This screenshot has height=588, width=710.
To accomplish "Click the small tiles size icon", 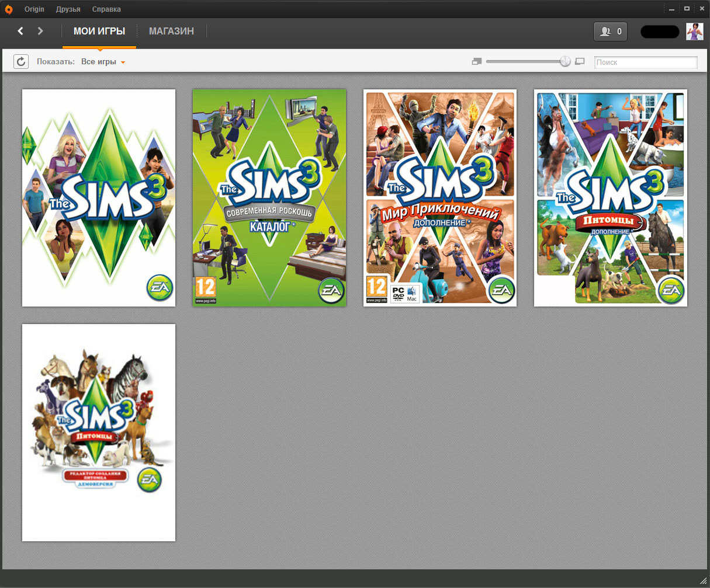I will (x=477, y=61).
